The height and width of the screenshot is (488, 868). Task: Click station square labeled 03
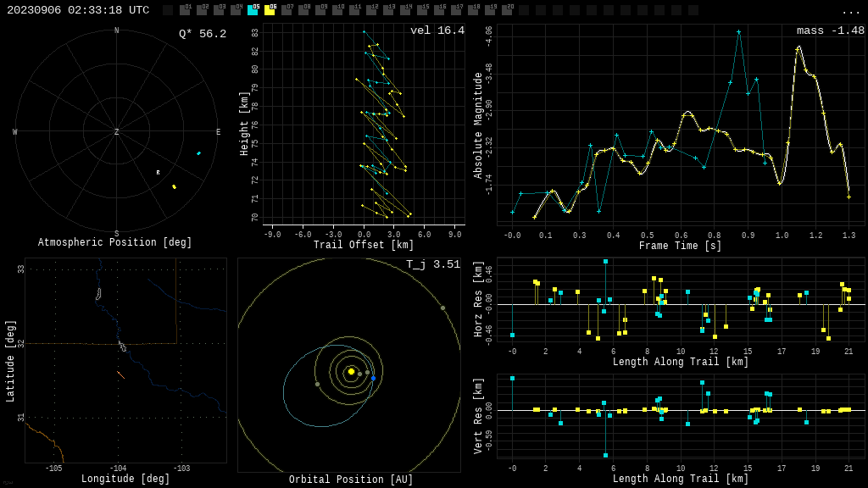click(x=219, y=10)
